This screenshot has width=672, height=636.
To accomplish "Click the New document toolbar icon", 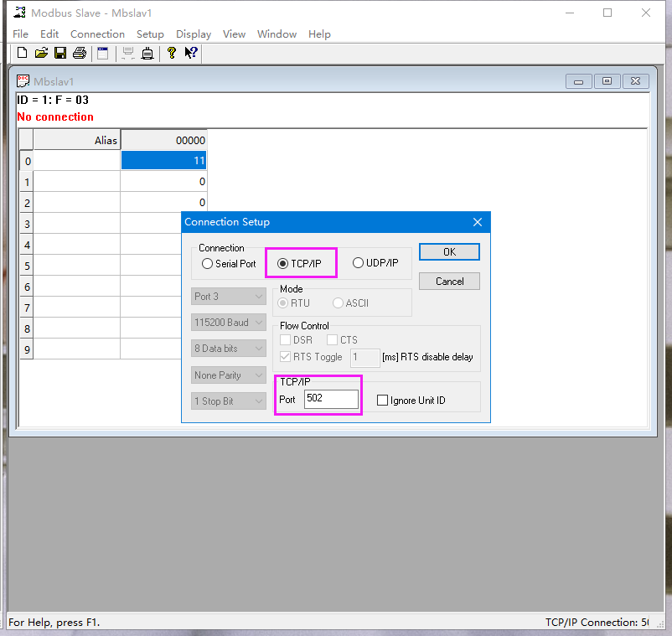I will [22, 54].
